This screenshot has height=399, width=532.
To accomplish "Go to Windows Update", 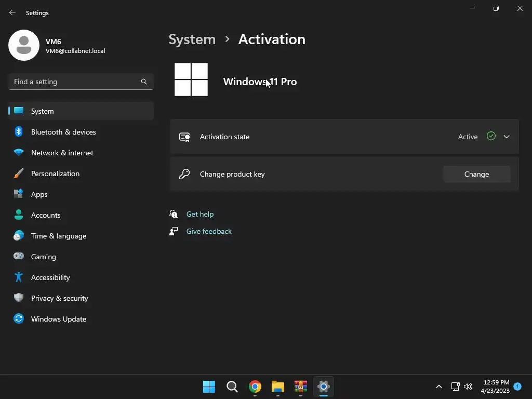I will tap(81, 319).
